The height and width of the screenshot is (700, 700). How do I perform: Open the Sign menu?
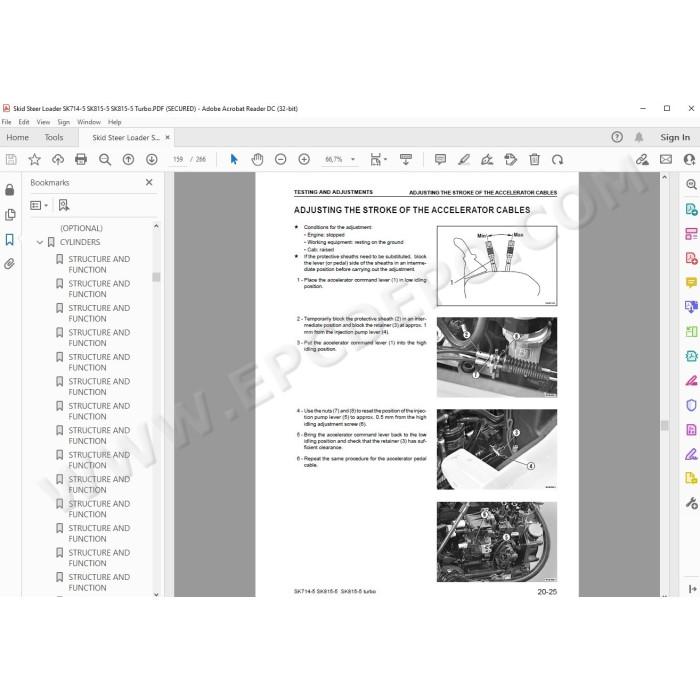point(63,122)
